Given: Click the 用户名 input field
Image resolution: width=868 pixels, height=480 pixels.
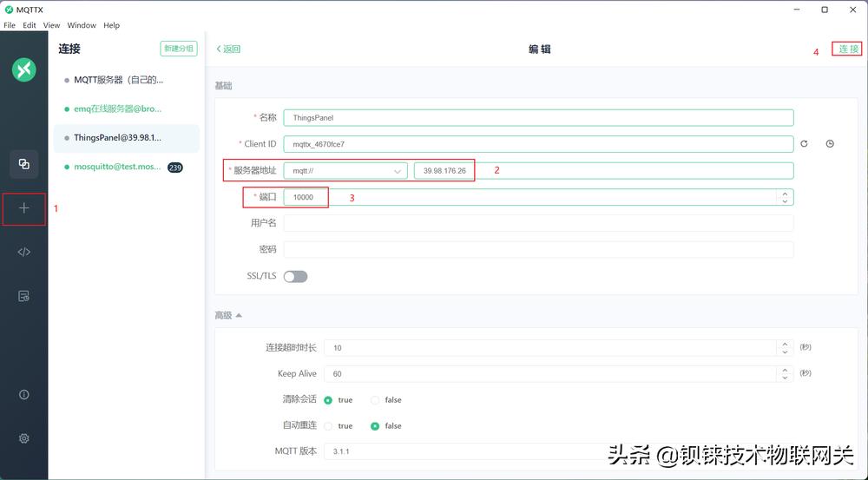Looking at the screenshot, I should [538, 223].
